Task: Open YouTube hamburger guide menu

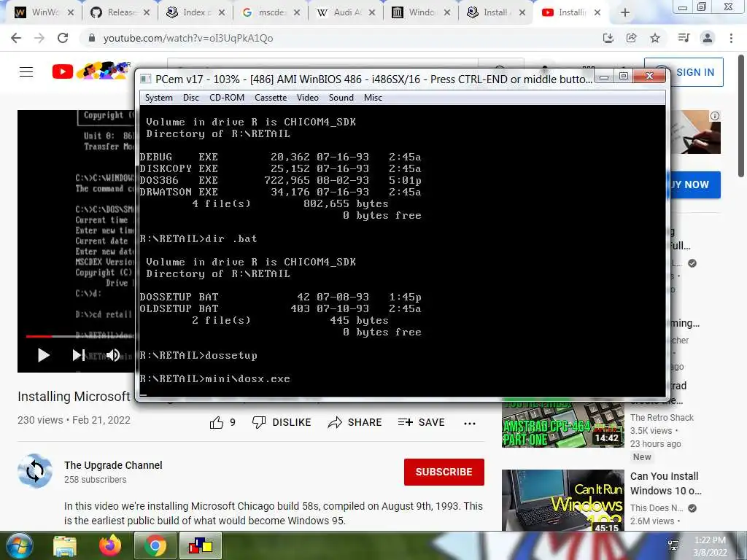Action: point(26,72)
